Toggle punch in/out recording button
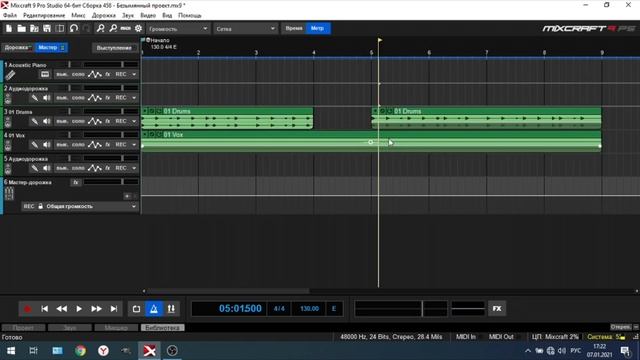The image size is (640, 360). tap(171, 309)
